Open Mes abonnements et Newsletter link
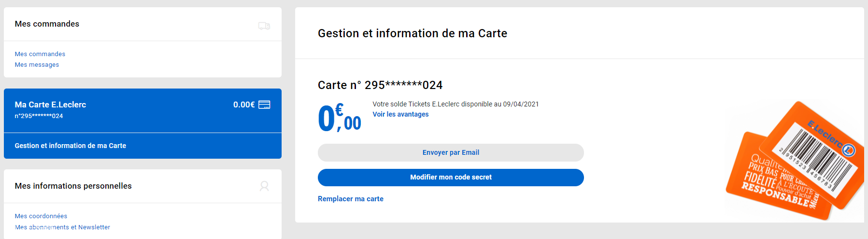868x239 pixels. tap(62, 227)
